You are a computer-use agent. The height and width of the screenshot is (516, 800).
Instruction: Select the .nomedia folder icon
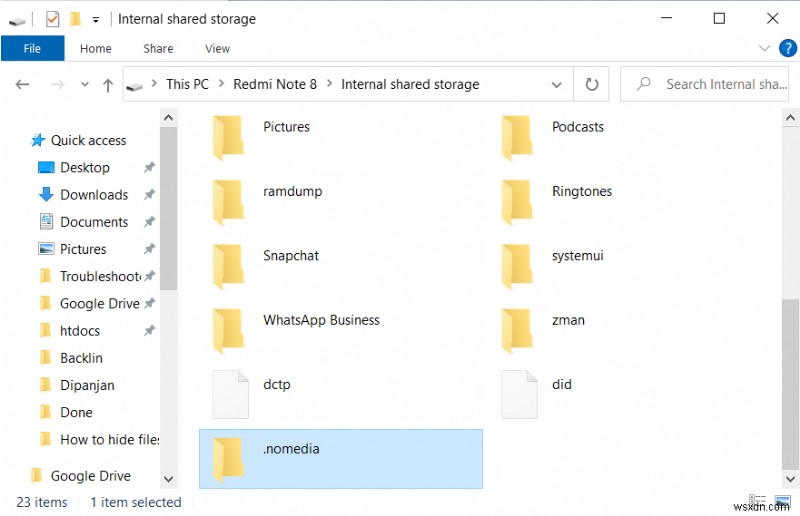[229, 459]
